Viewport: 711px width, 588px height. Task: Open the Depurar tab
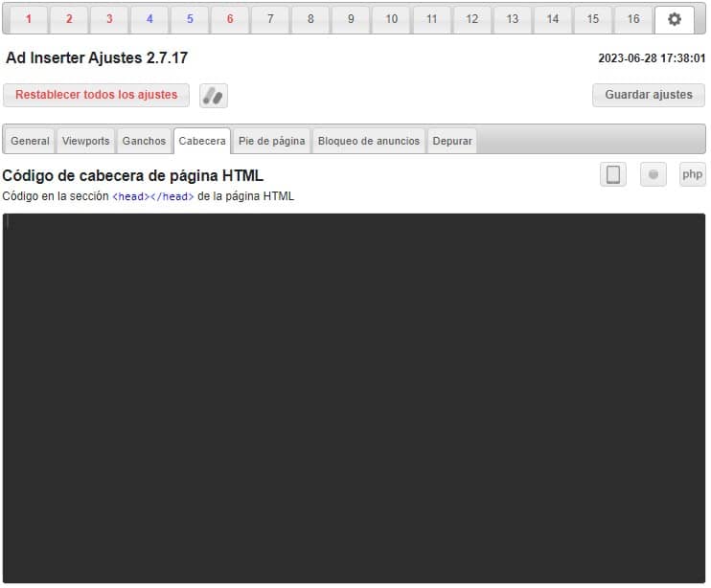click(x=452, y=142)
